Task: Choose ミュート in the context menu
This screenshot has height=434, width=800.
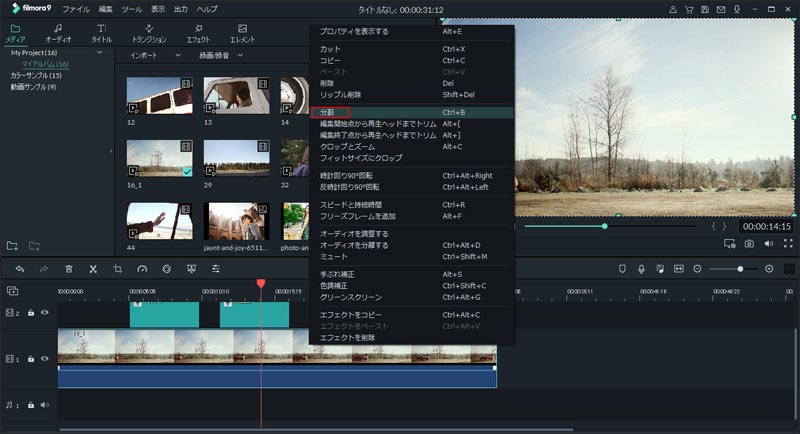Action: (x=412, y=257)
